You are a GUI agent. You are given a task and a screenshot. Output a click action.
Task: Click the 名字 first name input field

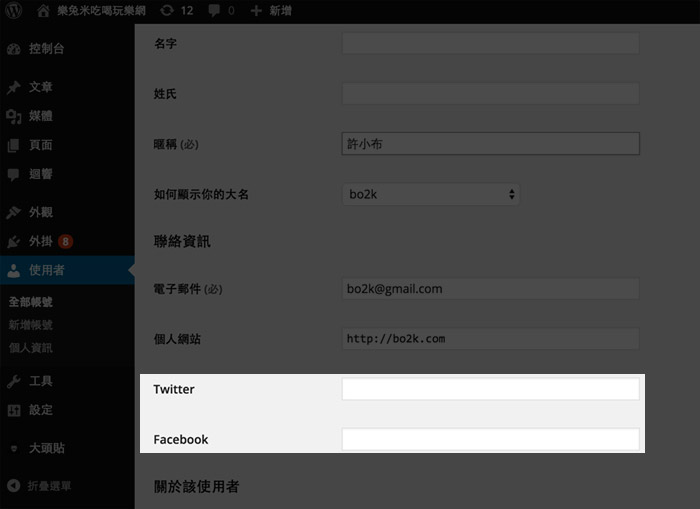[491, 43]
